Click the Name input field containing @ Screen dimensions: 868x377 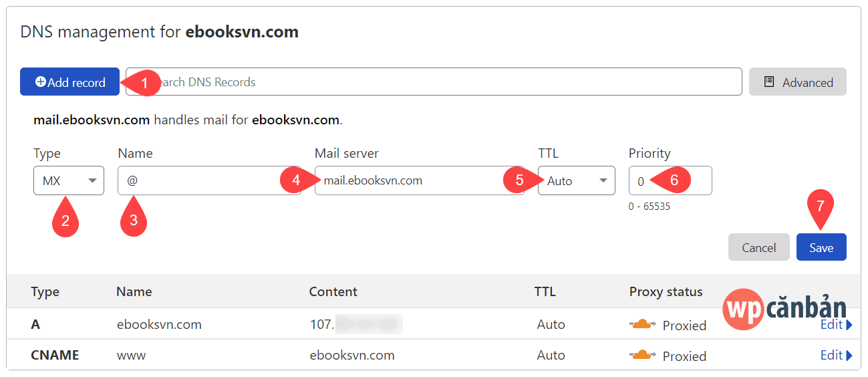[x=209, y=180]
